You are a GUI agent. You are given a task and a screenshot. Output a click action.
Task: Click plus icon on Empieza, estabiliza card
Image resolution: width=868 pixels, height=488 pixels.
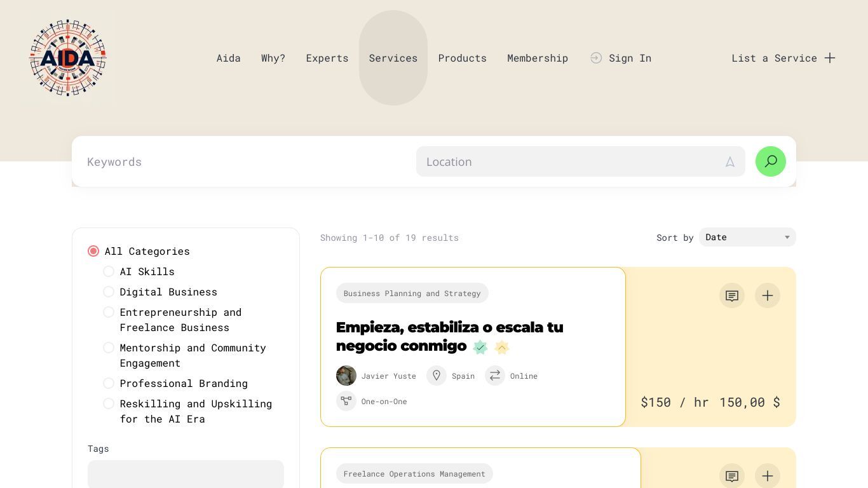(x=768, y=295)
